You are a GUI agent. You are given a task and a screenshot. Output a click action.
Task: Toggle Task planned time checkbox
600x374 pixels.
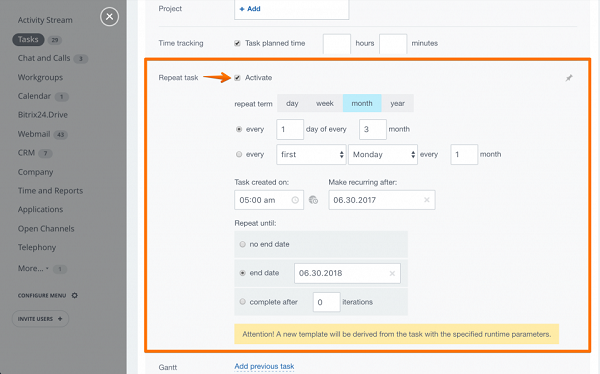pyautogui.click(x=237, y=43)
